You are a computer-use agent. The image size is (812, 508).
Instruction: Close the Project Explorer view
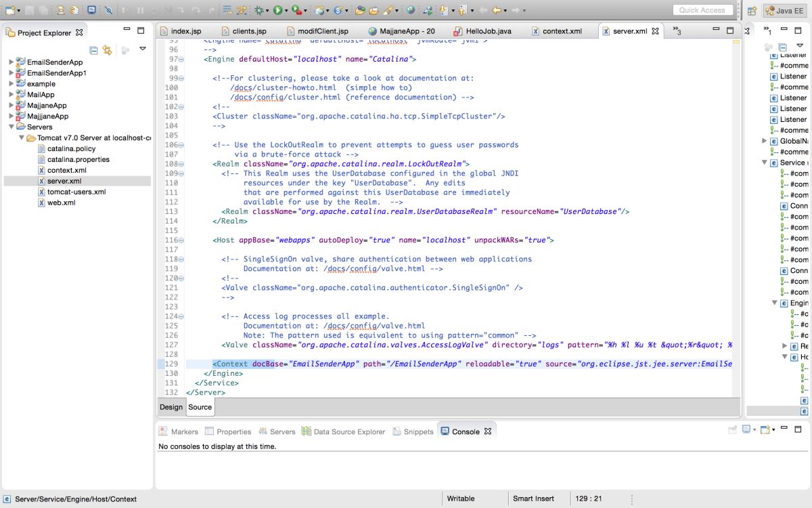(x=79, y=32)
